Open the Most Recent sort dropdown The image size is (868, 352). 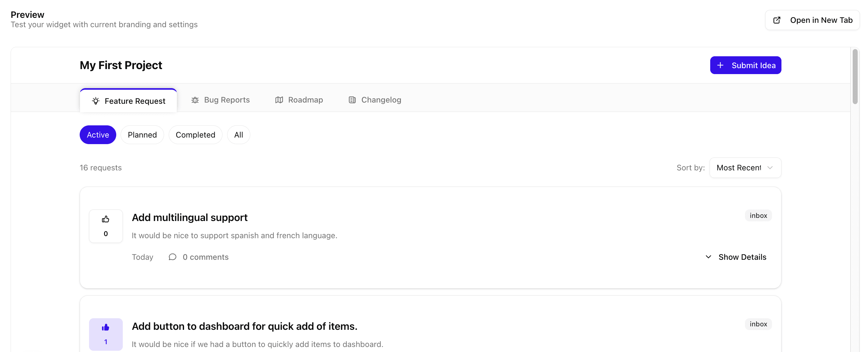tap(745, 168)
